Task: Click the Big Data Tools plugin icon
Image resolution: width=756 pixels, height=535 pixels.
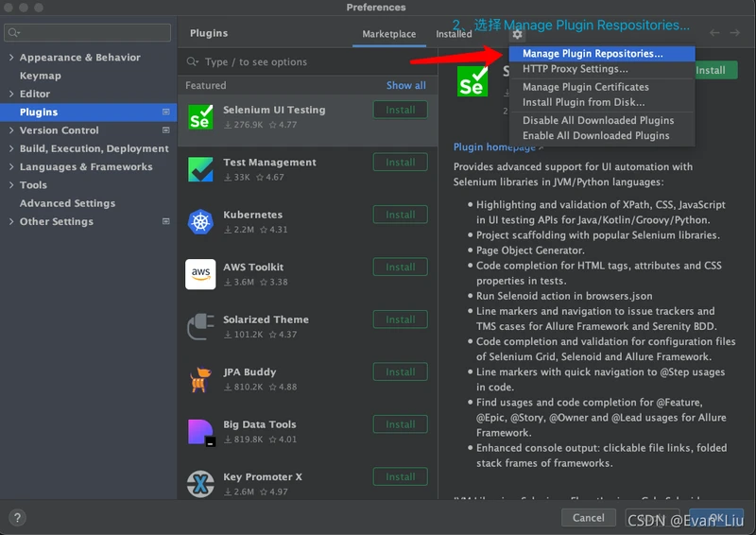Action: [x=201, y=432]
